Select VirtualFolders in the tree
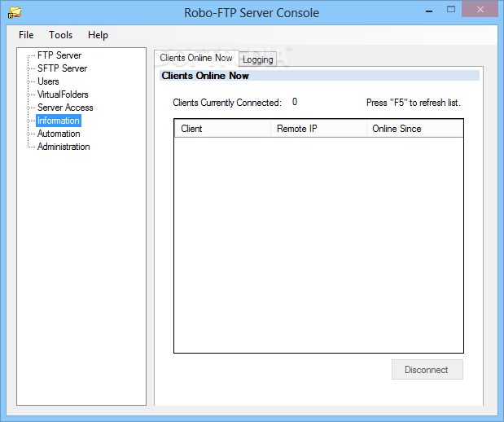504x422 pixels. 63,95
